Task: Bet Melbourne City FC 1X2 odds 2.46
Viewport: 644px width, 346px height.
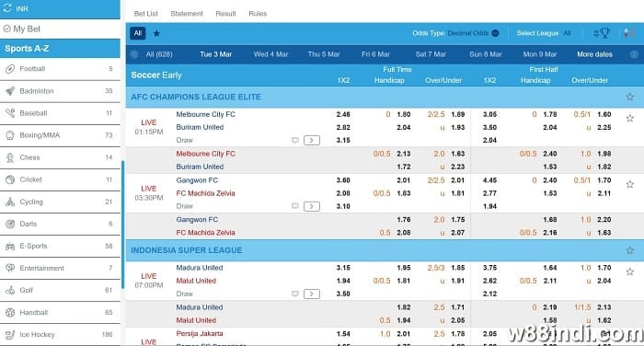Action: click(x=343, y=114)
